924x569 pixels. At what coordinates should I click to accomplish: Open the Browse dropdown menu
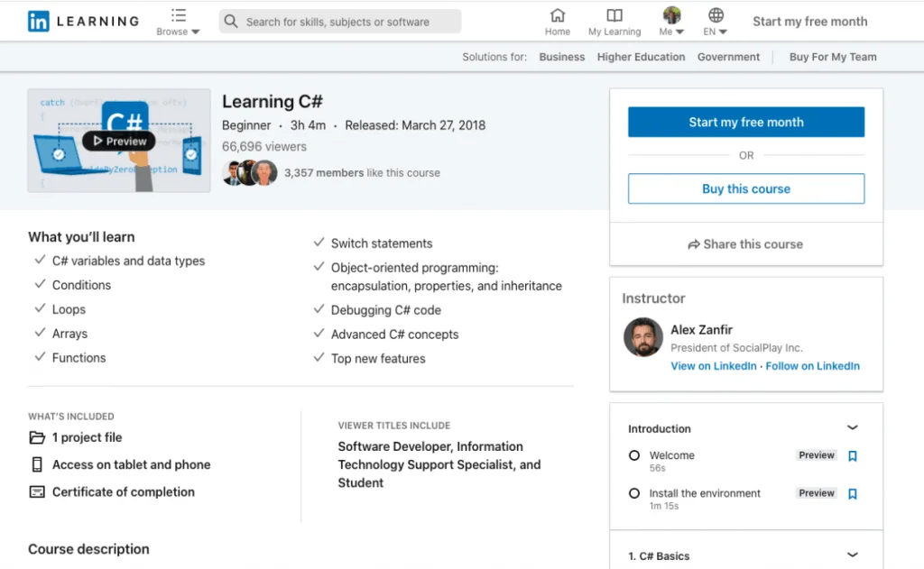[x=178, y=23]
